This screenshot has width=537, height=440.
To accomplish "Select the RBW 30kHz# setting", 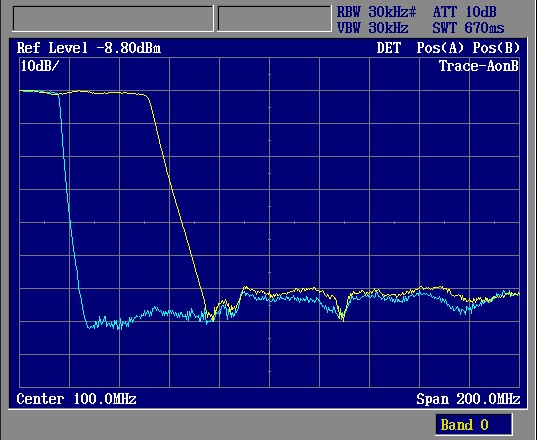I will tap(376, 12).
